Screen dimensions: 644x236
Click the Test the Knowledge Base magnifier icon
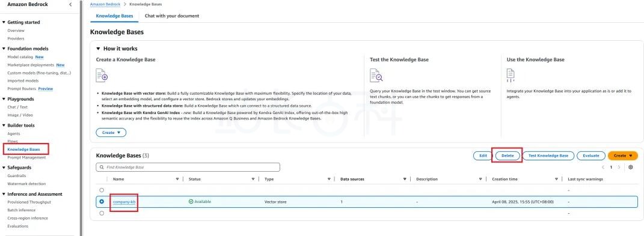click(x=376, y=76)
